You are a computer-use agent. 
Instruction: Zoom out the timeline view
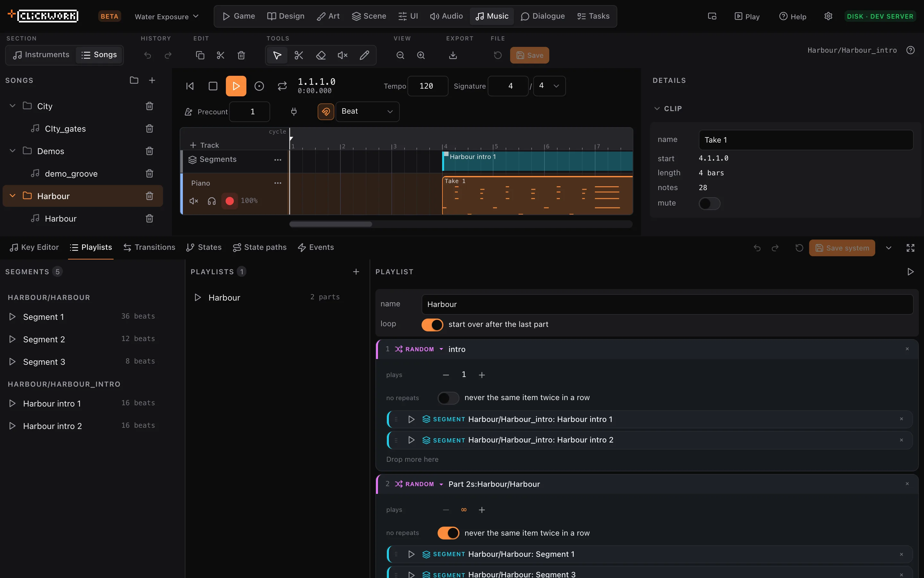click(400, 56)
